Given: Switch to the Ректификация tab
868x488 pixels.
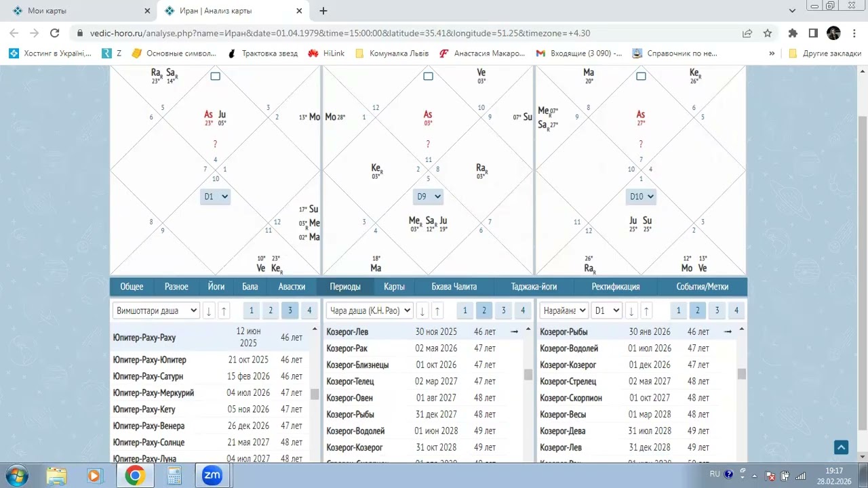Looking at the screenshot, I should click(616, 287).
